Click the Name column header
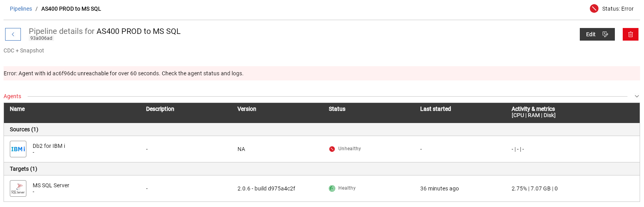 pos(17,109)
